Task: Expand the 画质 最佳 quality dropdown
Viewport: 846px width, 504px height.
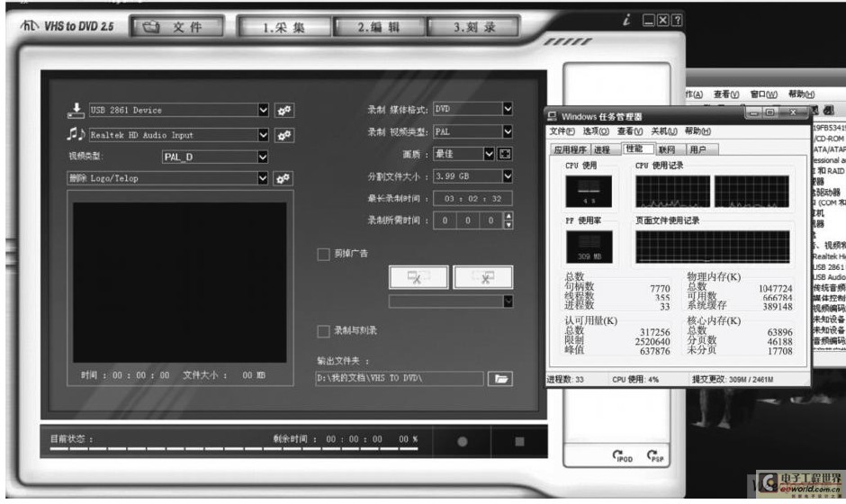Action: [489, 154]
